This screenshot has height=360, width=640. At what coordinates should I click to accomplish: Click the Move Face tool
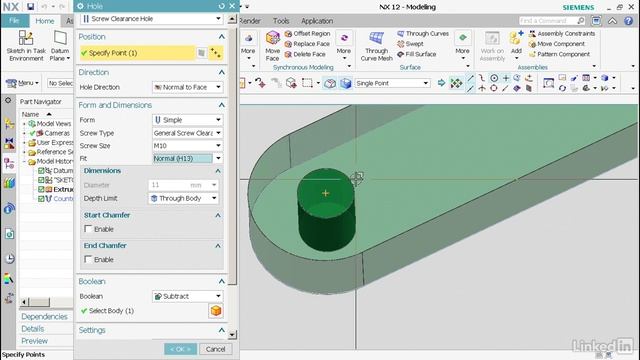point(272,46)
